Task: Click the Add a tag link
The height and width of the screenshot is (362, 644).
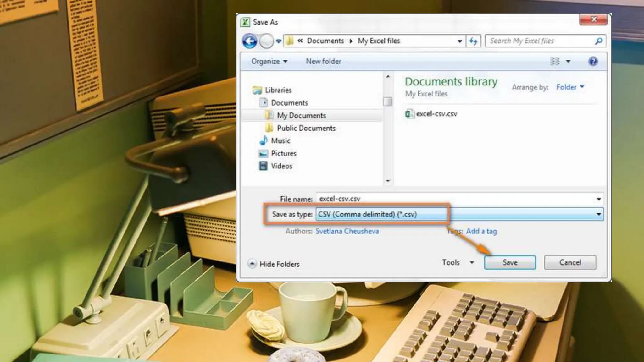Action: pos(481,231)
